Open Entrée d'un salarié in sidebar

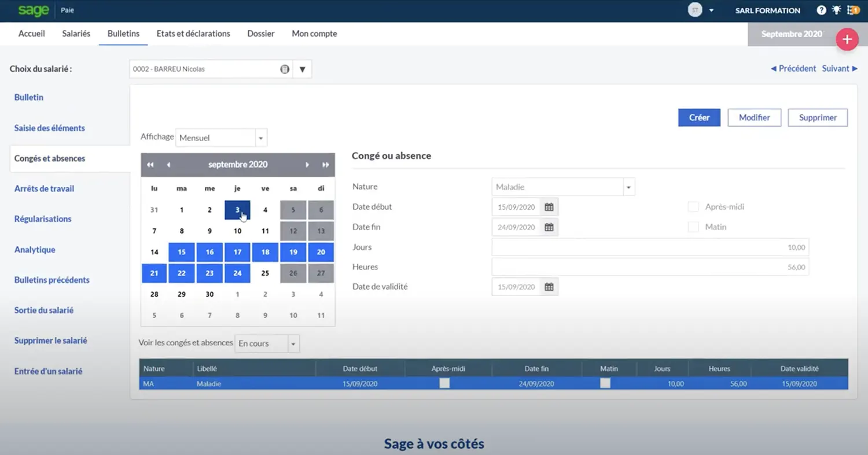click(x=49, y=371)
